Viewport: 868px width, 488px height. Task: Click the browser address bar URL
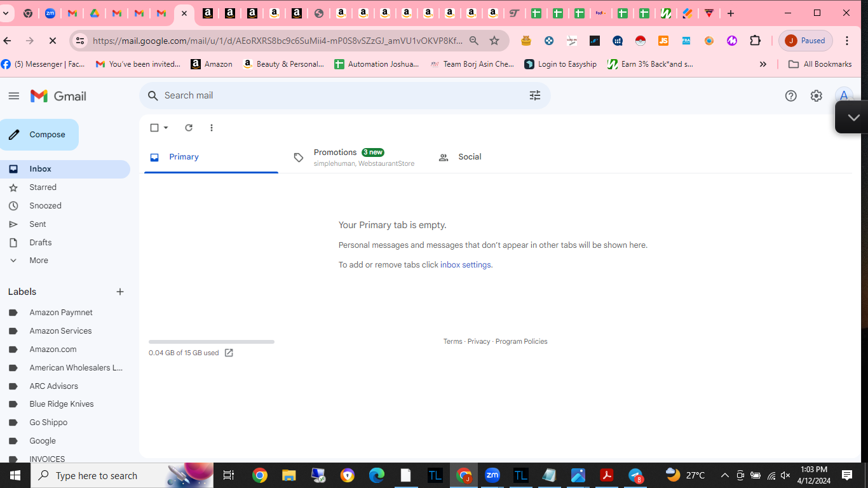278,41
